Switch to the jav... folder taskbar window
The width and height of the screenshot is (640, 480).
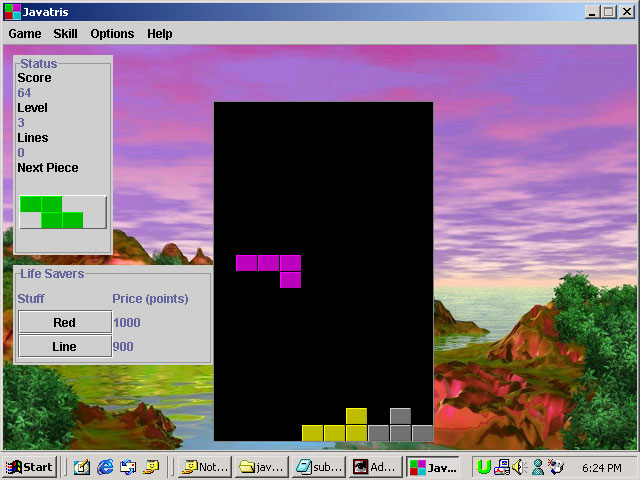coord(262,467)
